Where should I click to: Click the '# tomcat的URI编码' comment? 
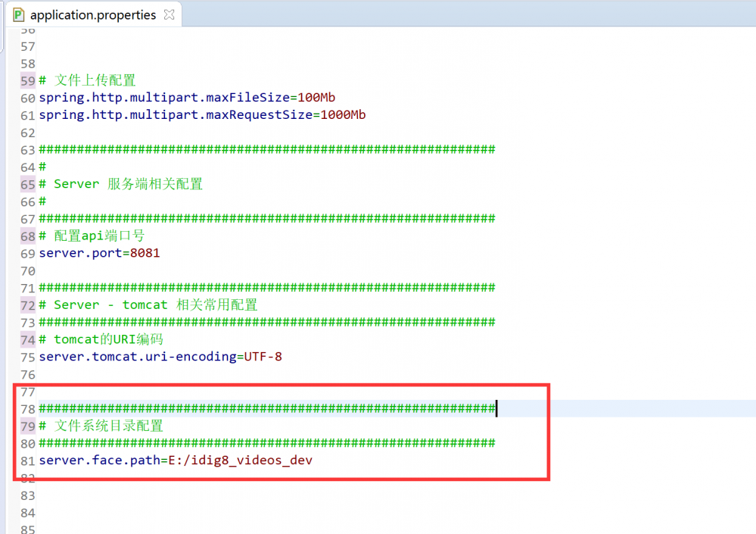[101, 339]
